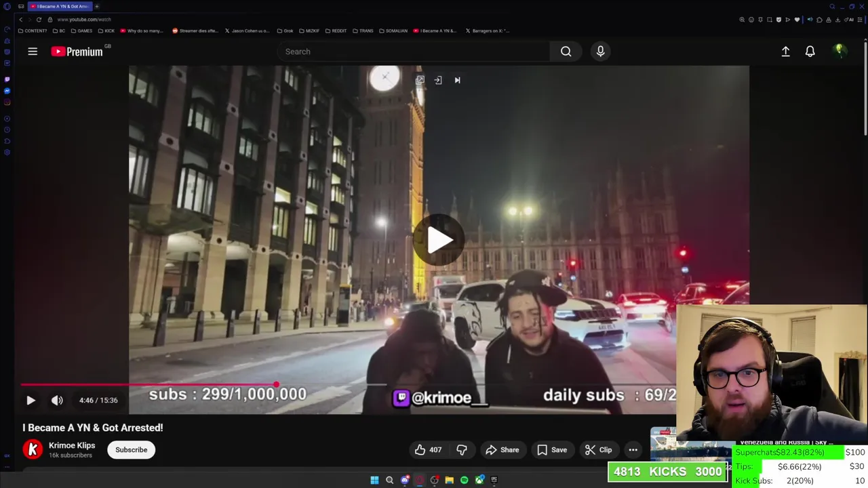Open the YouTube hamburger guide menu

click(33, 52)
